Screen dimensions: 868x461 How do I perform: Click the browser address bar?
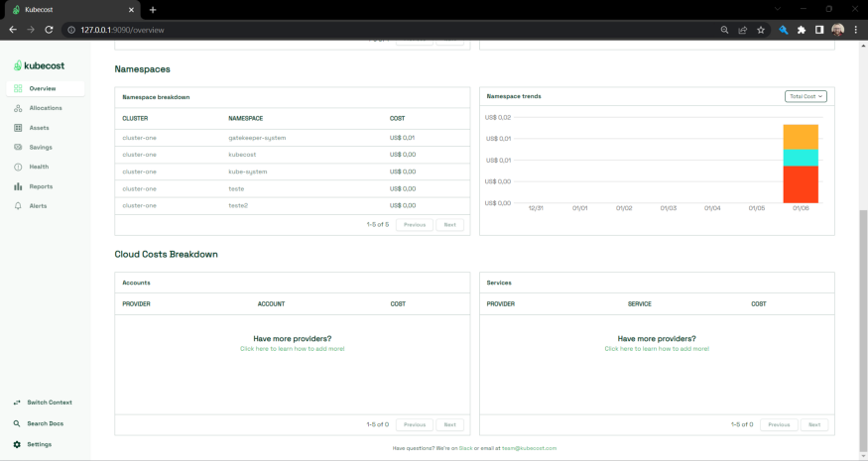pyautogui.click(x=397, y=30)
